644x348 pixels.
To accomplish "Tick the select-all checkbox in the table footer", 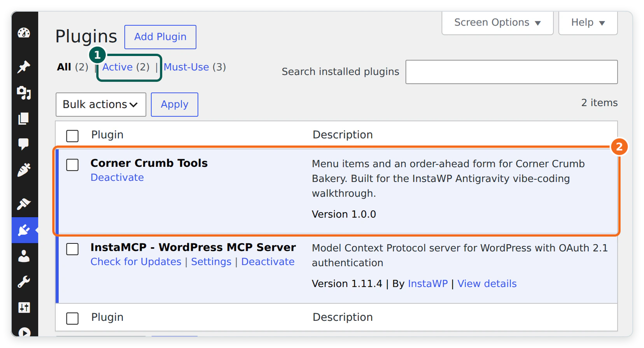I will pos(72,318).
